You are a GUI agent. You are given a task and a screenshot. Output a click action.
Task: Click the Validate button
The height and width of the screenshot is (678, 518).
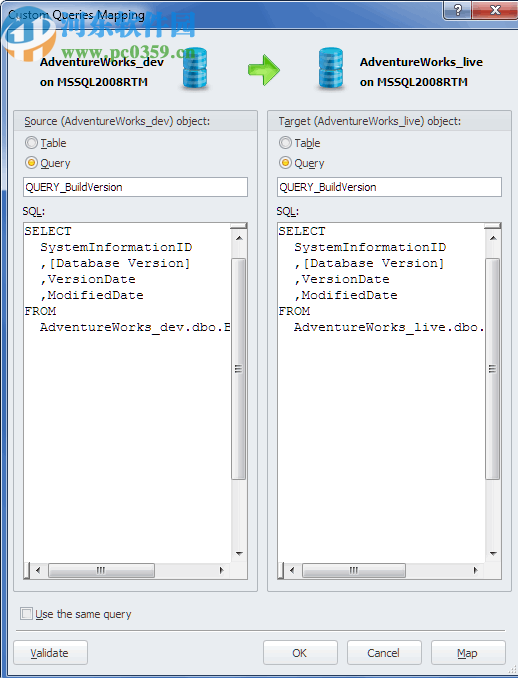[51, 652]
